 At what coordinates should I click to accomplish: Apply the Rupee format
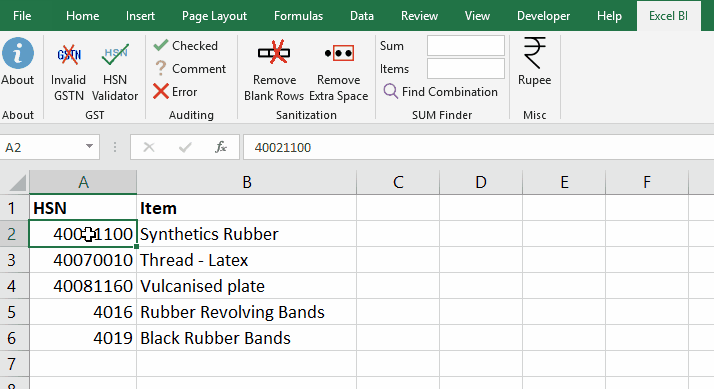point(535,62)
